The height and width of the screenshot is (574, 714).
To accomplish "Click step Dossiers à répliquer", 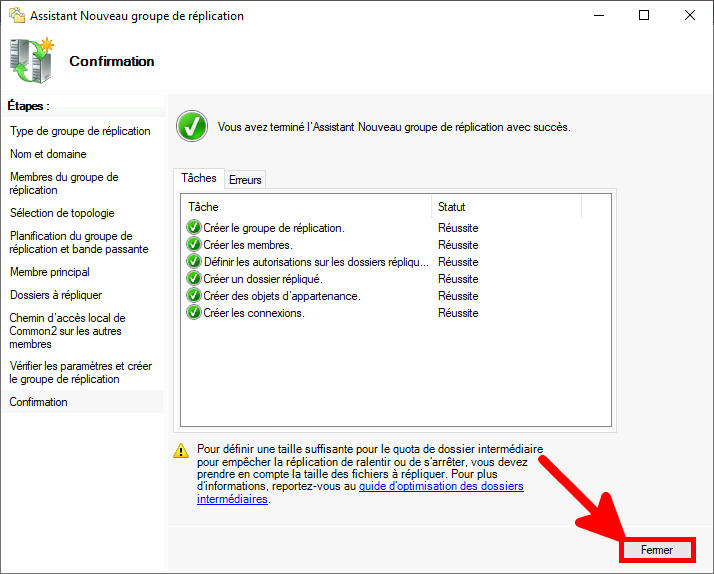I will pyautogui.click(x=56, y=295).
